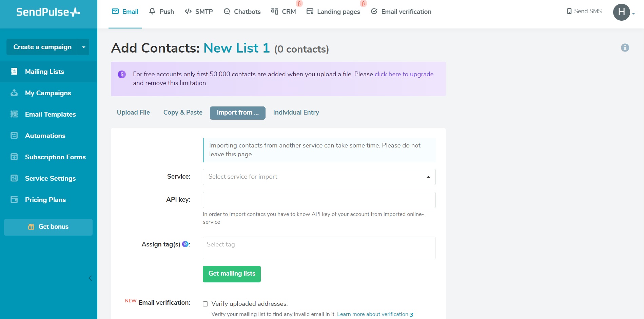Click the Automations sidebar icon
This screenshot has width=644, height=319.
14,136
